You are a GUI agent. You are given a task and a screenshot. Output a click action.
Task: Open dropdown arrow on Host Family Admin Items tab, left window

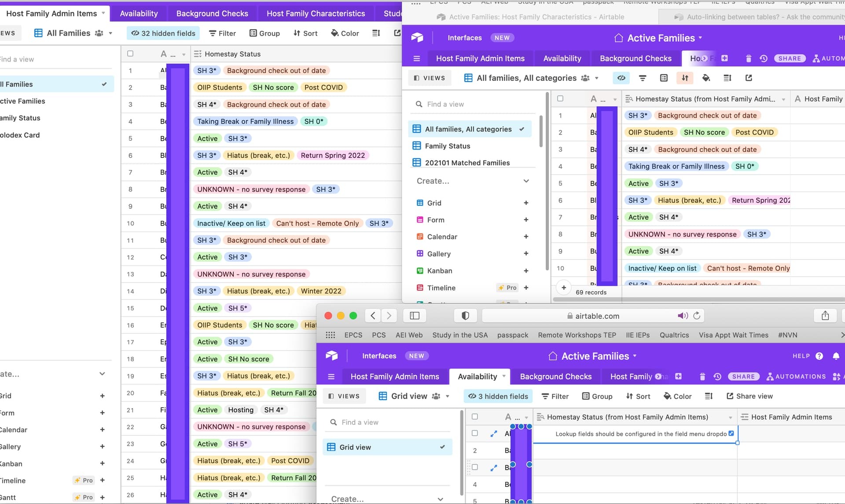tap(103, 13)
